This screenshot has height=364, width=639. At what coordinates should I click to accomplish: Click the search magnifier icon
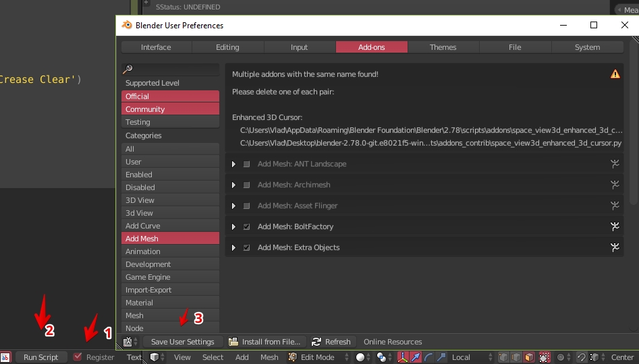pyautogui.click(x=128, y=69)
